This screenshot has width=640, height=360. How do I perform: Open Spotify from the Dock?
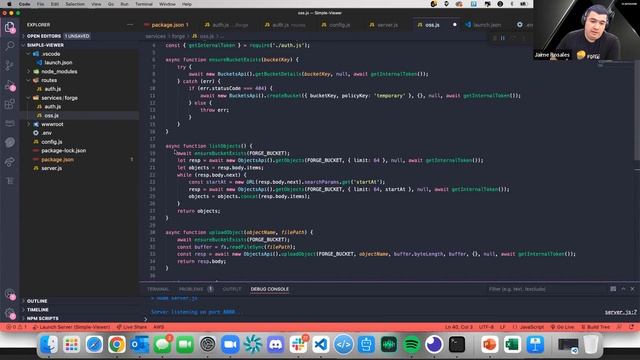pyautogui.click(x=411, y=344)
